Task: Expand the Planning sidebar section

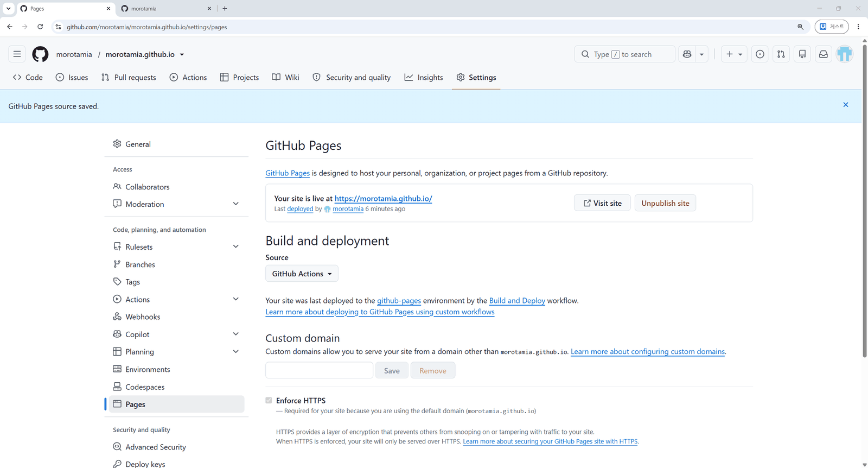Action: click(236, 352)
